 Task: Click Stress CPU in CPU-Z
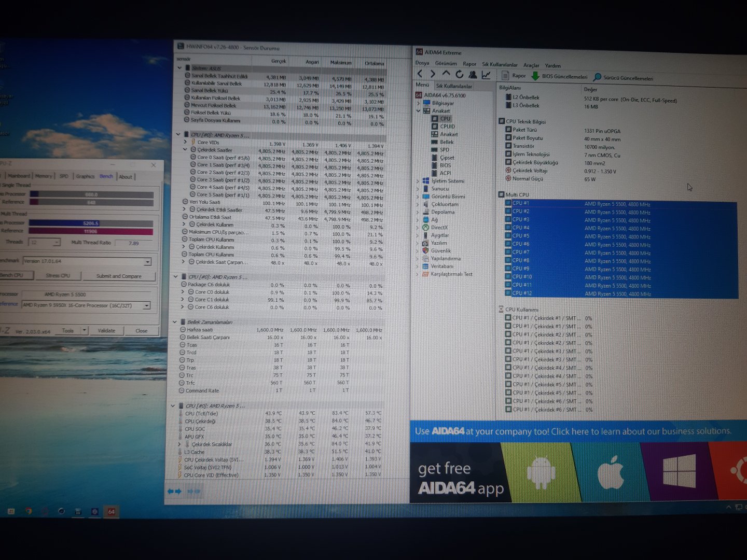pos(58,275)
